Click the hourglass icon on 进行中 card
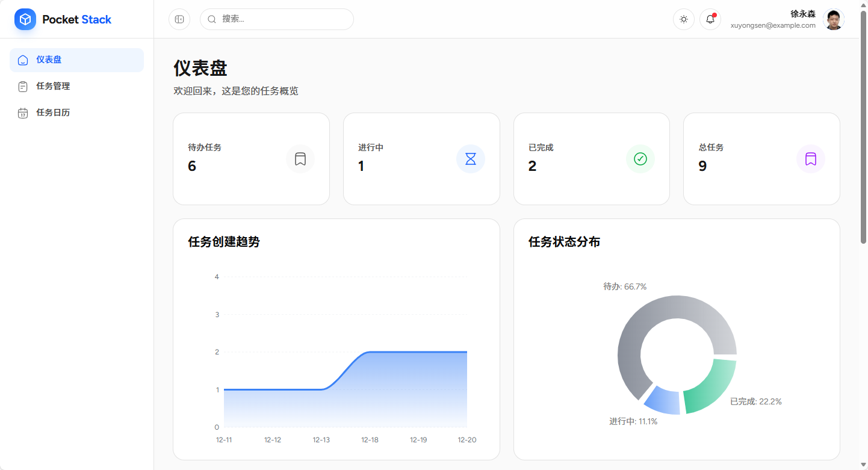 (470, 159)
